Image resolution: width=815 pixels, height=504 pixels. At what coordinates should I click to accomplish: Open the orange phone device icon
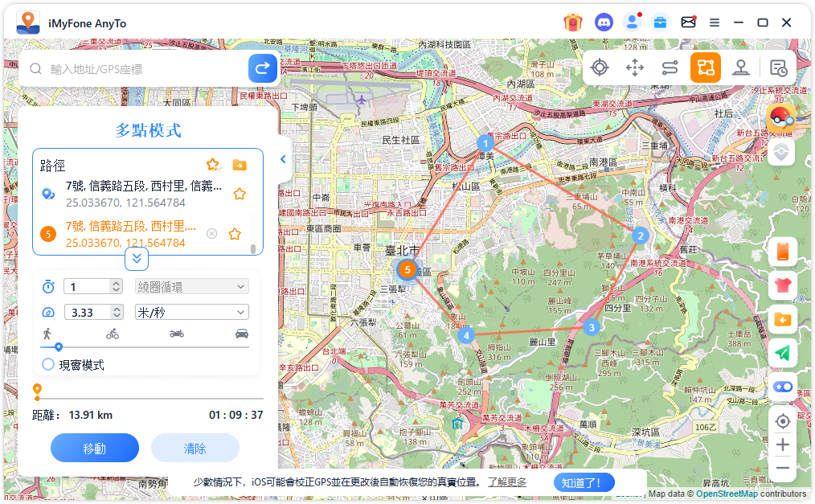click(x=782, y=252)
